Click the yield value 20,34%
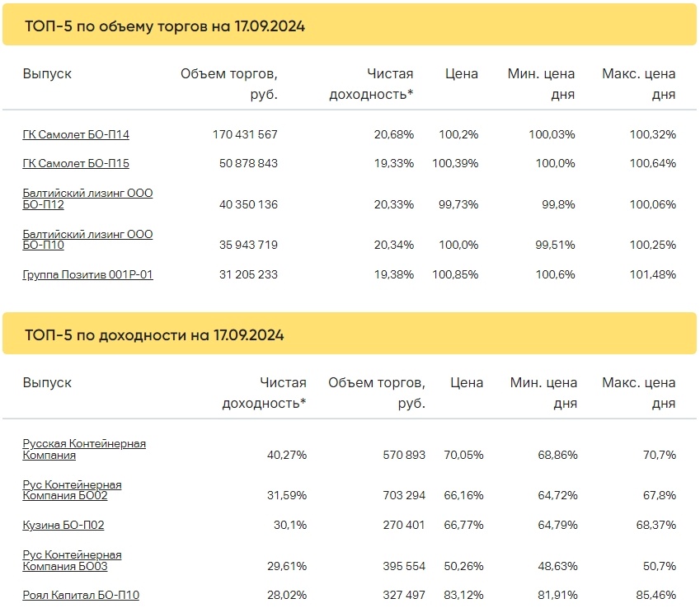 tap(394, 245)
